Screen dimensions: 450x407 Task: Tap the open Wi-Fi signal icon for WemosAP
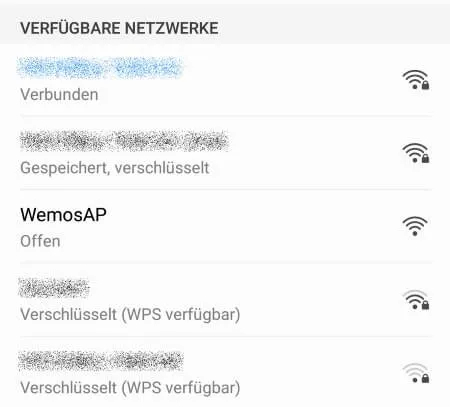pos(415,226)
